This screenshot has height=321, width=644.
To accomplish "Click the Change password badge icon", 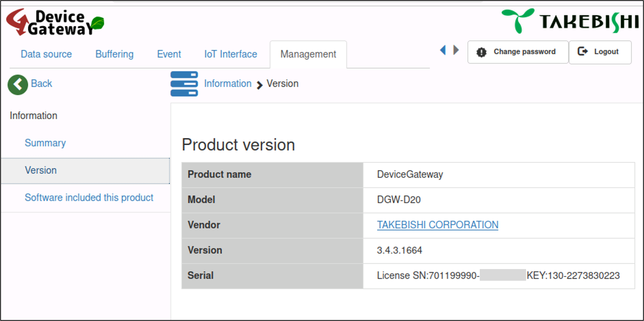I will [x=481, y=52].
